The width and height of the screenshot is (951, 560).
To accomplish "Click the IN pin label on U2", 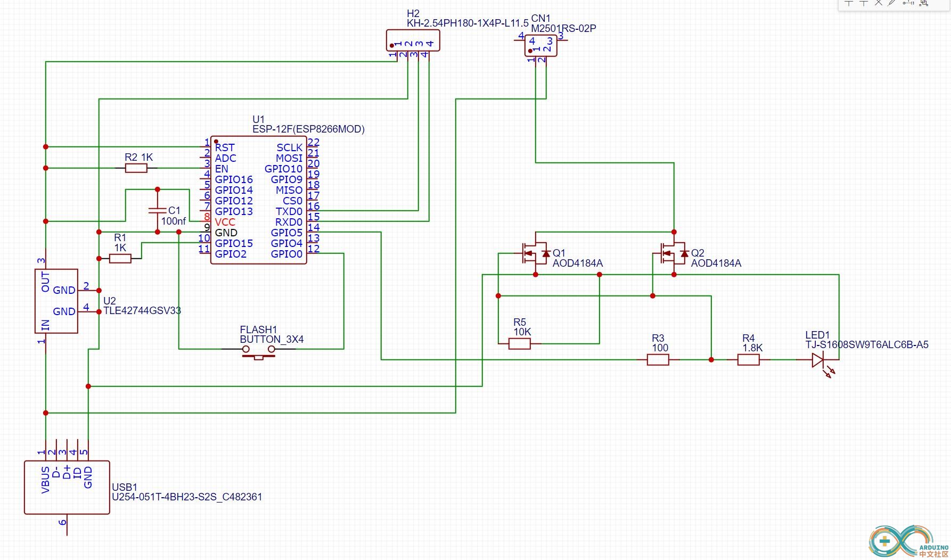I will pos(45,324).
